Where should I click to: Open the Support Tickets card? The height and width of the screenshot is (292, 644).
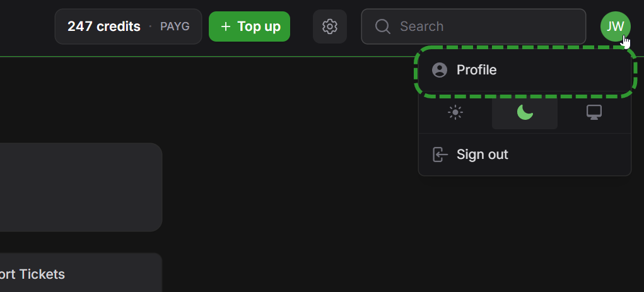[x=81, y=272]
